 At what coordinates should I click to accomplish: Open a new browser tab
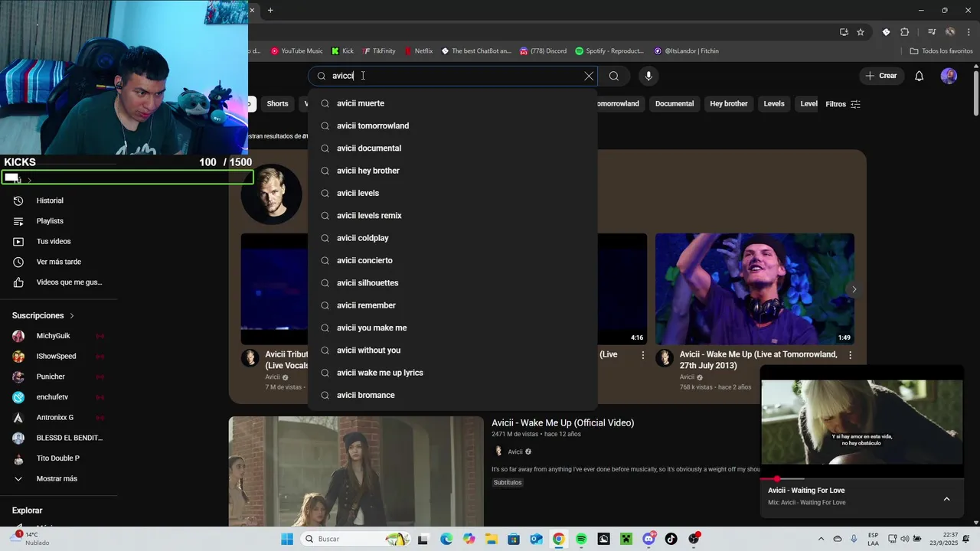pos(270,10)
